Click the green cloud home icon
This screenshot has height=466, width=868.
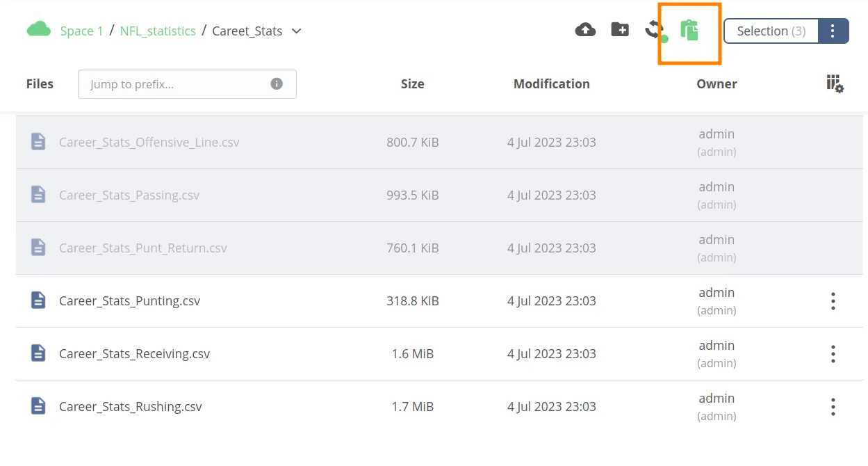pos(39,29)
